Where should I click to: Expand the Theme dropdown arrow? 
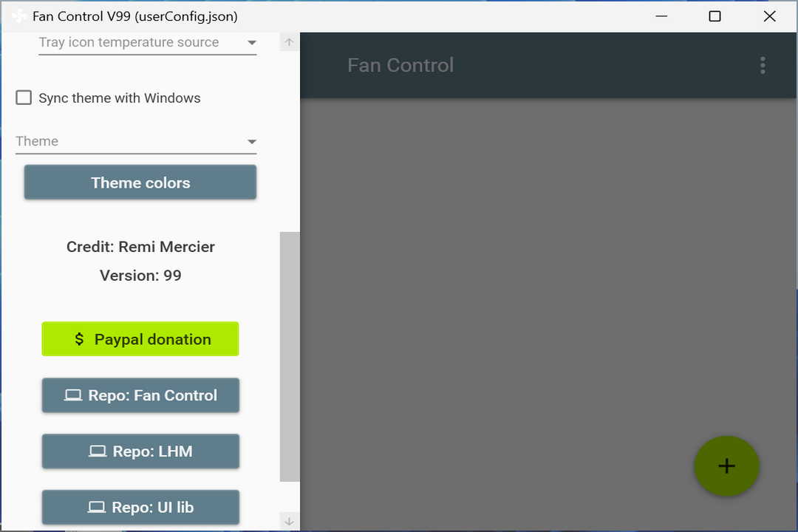[x=251, y=141]
